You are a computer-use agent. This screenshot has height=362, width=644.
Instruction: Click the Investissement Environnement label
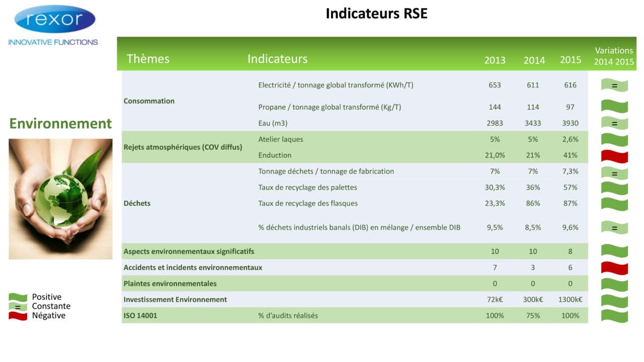[175, 300]
